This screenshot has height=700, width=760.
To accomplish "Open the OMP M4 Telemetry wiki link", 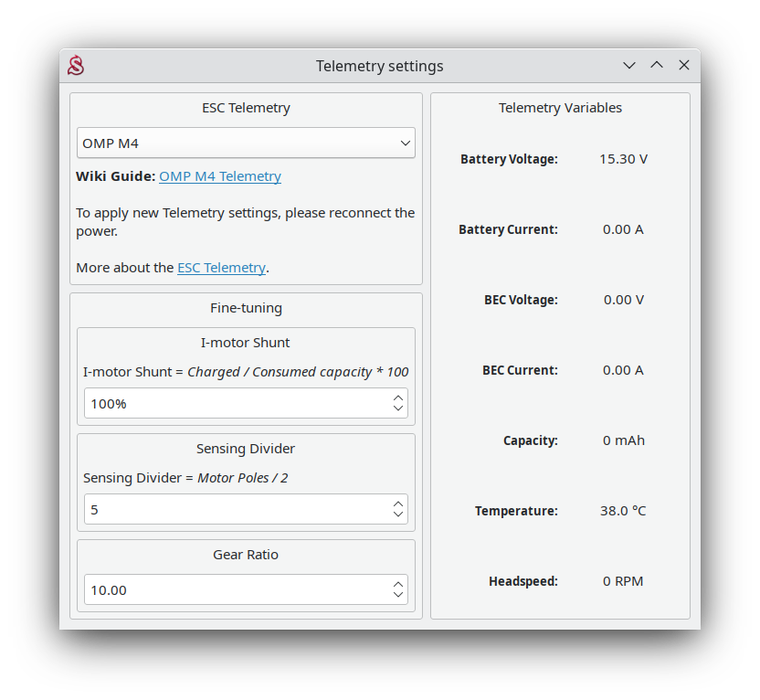I will 220,176.
